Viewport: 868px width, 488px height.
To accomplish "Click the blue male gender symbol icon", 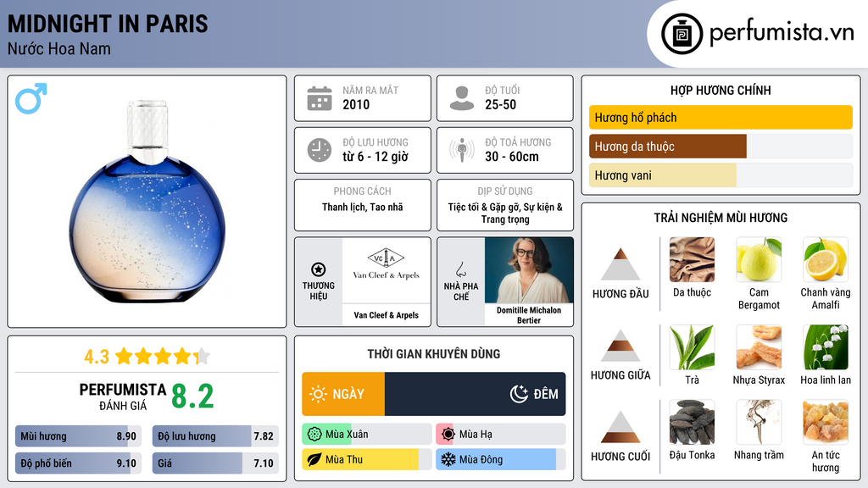I will [x=31, y=98].
